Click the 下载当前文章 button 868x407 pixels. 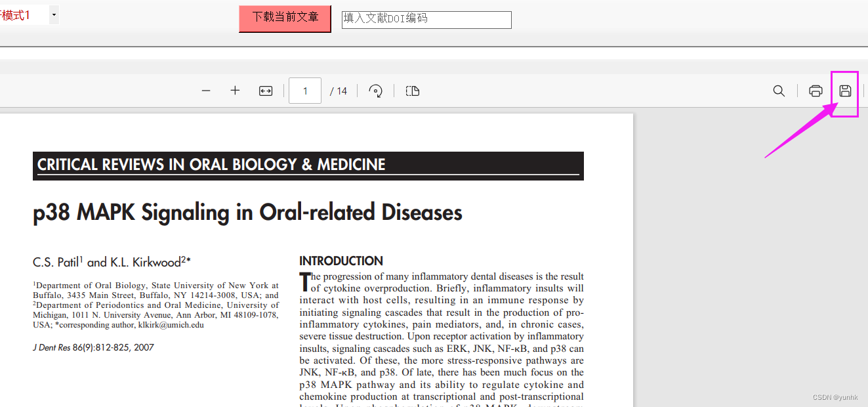tap(285, 18)
